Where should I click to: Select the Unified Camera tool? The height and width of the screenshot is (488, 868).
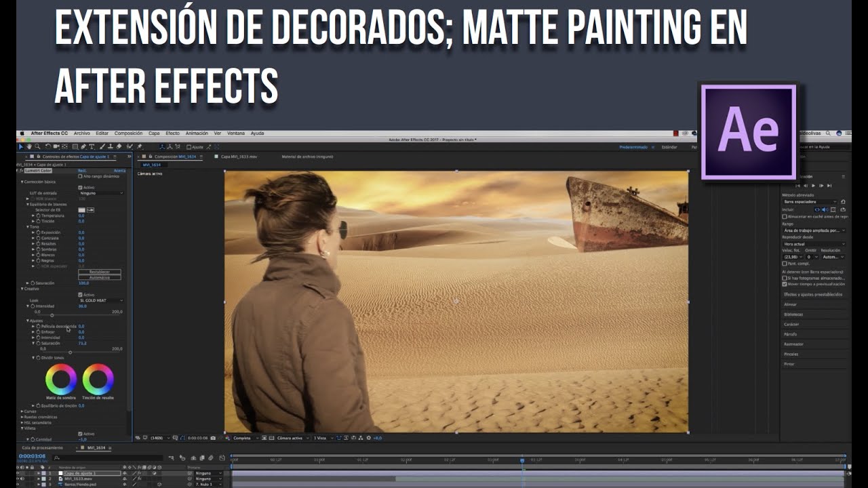click(x=56, y=146)
